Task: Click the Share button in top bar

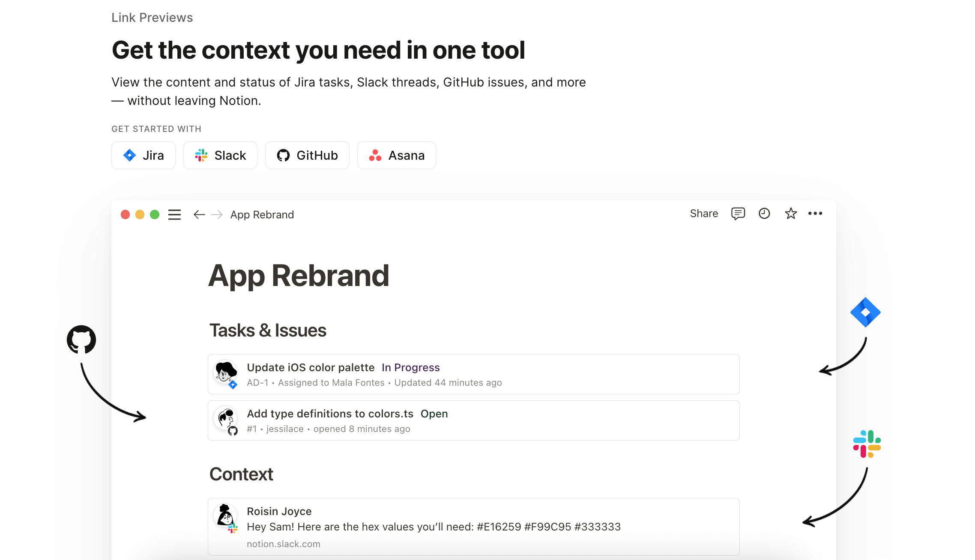Action: (x=704, y=214)
